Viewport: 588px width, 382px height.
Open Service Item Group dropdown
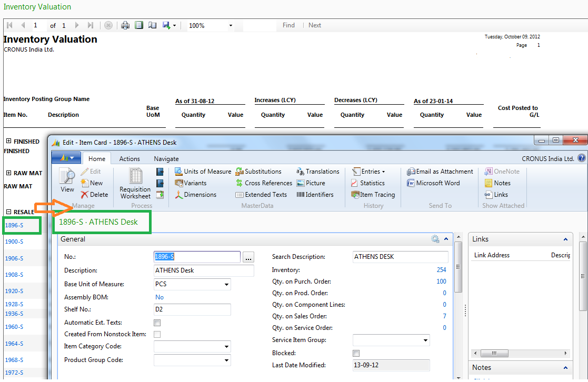tap(425, 340)
